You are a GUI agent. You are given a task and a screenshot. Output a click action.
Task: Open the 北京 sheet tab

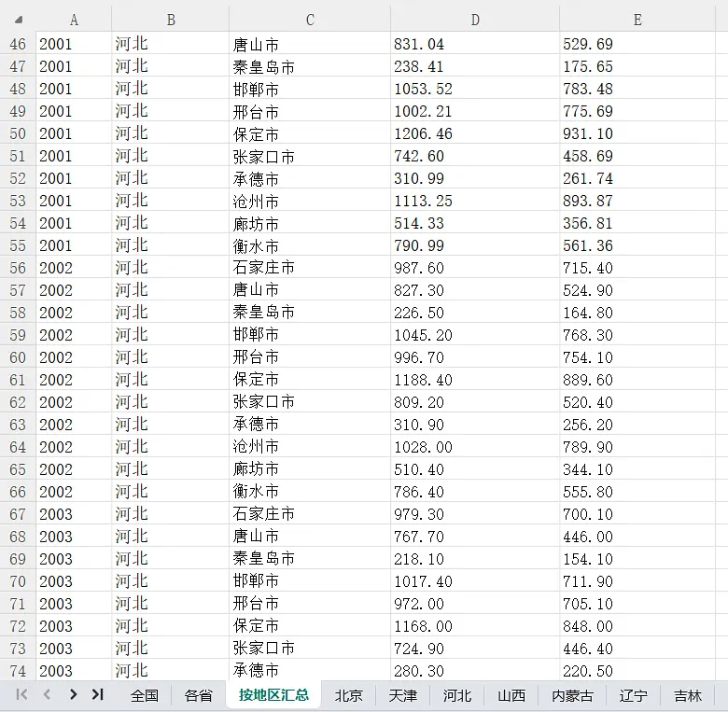pyautogui.click(x=349, y=695)
